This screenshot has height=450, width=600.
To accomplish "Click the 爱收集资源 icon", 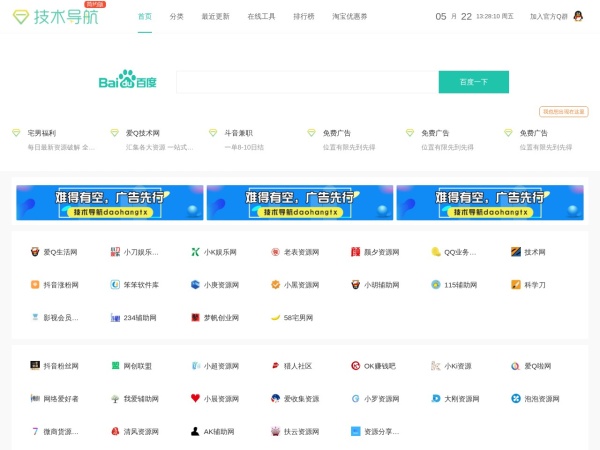I will pos(275,398).
